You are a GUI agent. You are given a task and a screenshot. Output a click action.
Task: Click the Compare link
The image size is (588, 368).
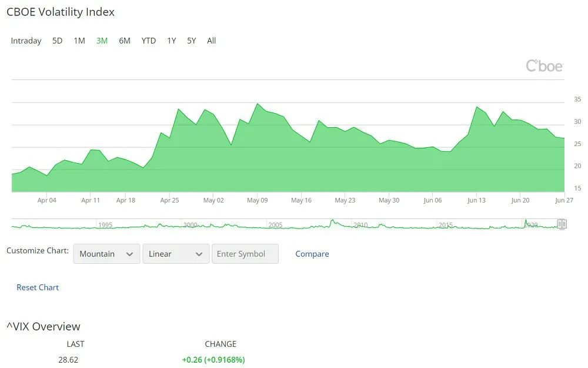coord(312,254)
